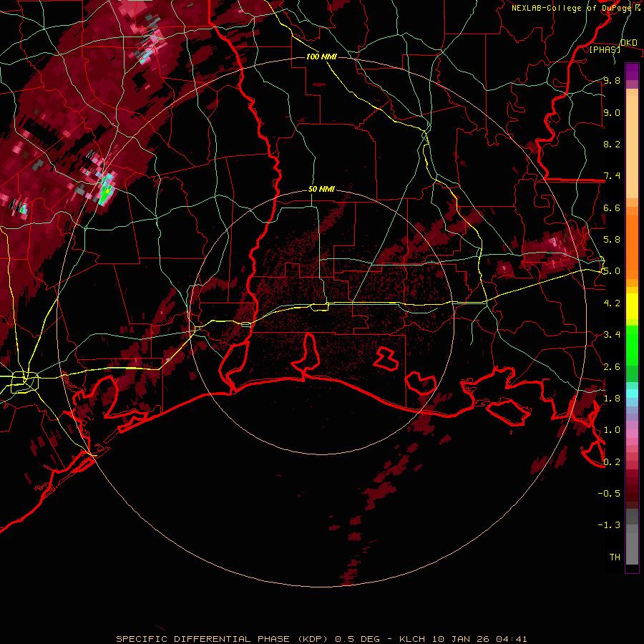This screenshot has width=644, height=644.
Task: Click the 2.6 scale value
Action: (612, 367)
